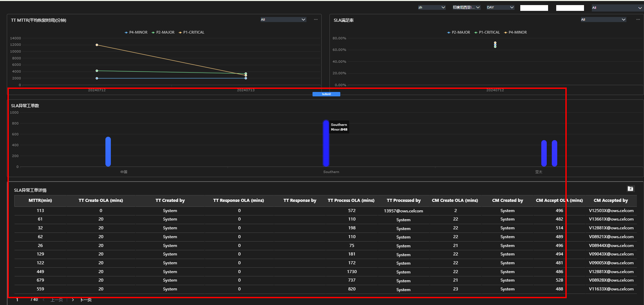Click the P2-MAJOR data point on 20240712
644x305 pixels.
[97, 71]
